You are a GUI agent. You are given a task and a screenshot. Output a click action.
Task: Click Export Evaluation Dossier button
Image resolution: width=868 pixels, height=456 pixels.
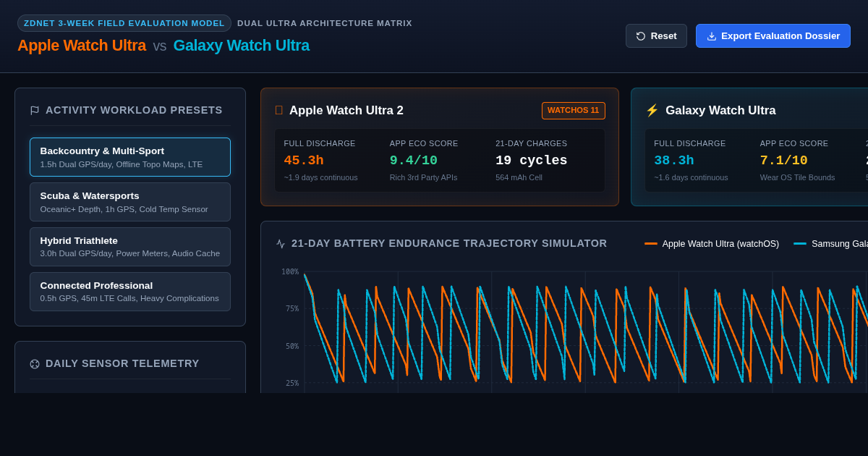[773, 35]
